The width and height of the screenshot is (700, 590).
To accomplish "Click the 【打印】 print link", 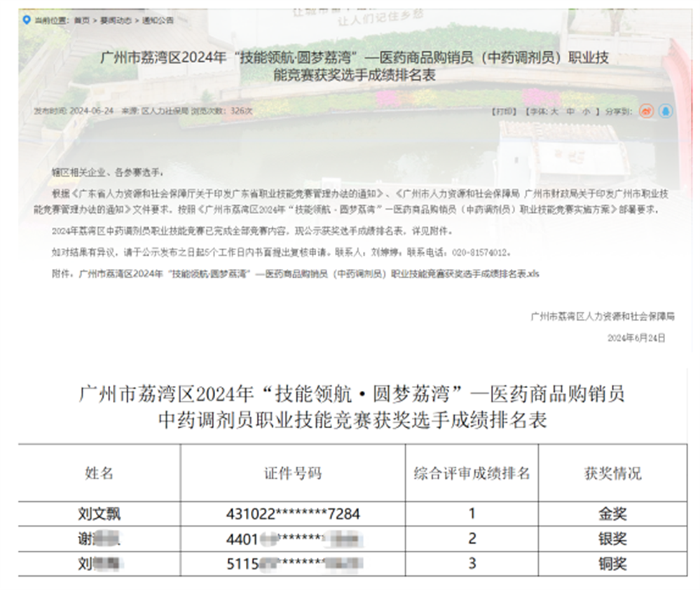I will [x=505, y=111].
